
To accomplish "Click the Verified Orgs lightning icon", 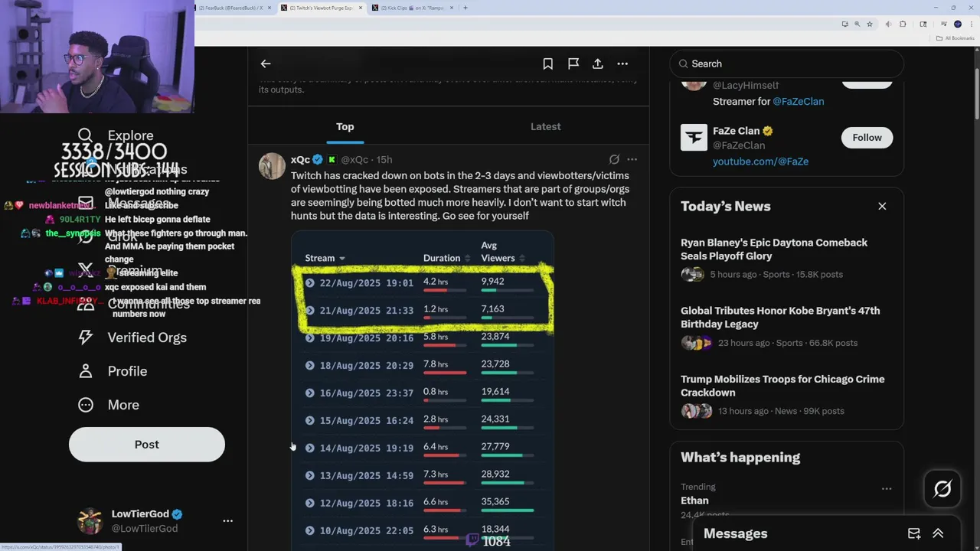I will (x=86, y=337).
